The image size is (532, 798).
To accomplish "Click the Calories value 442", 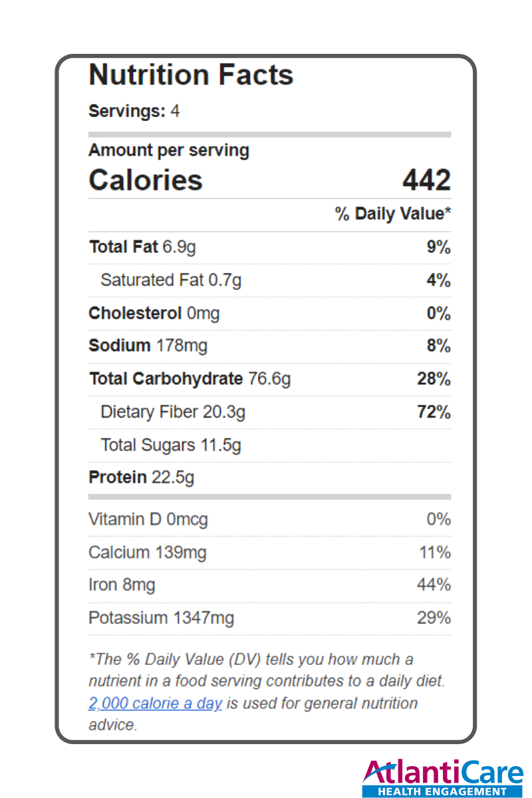I will click(426, 180).
